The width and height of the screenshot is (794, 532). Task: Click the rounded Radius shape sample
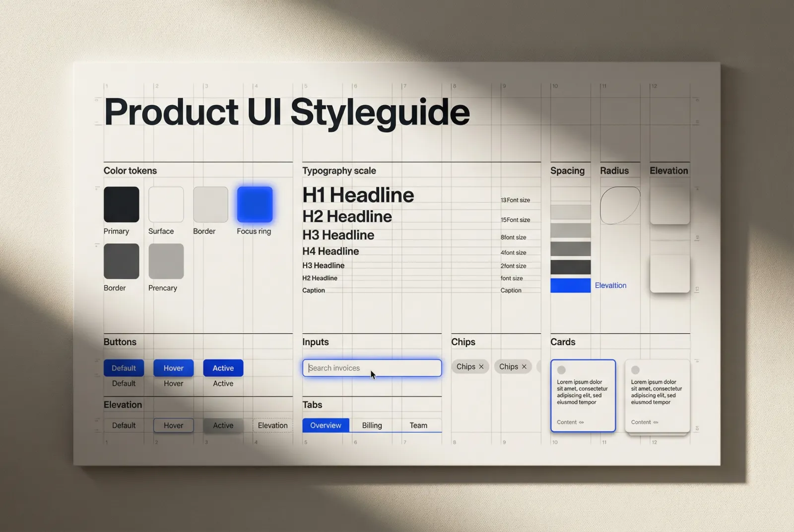[620, 206]
